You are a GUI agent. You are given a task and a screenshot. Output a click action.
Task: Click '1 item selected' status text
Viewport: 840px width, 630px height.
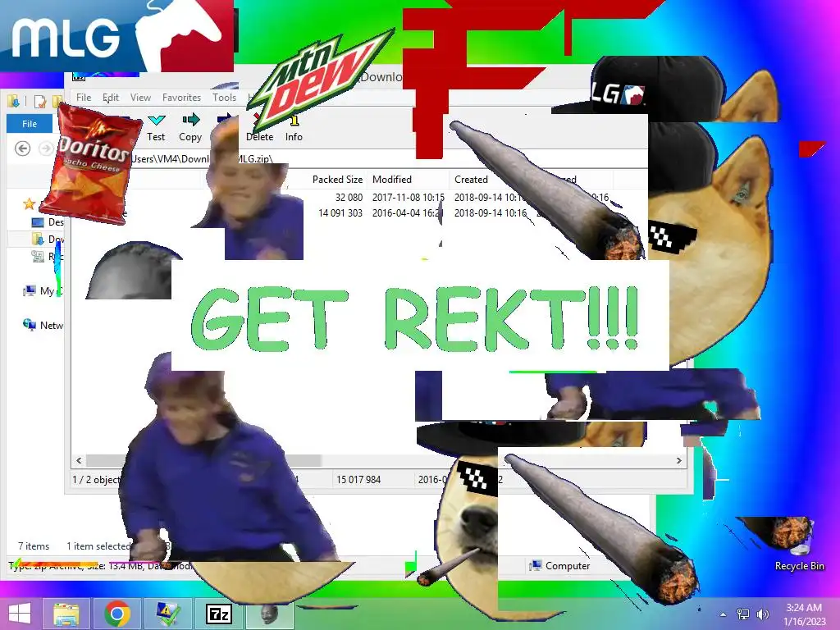click(98, 546)
